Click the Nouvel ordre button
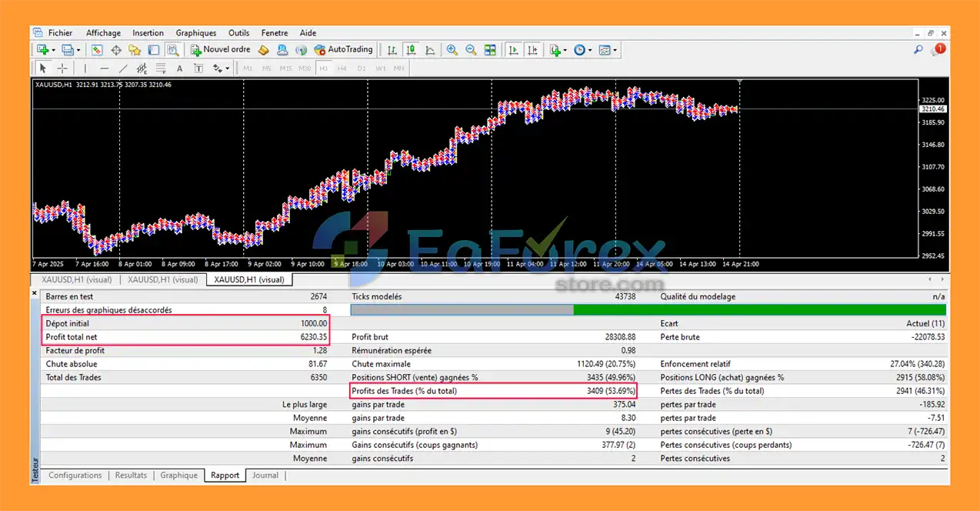 tap(220, 50)
